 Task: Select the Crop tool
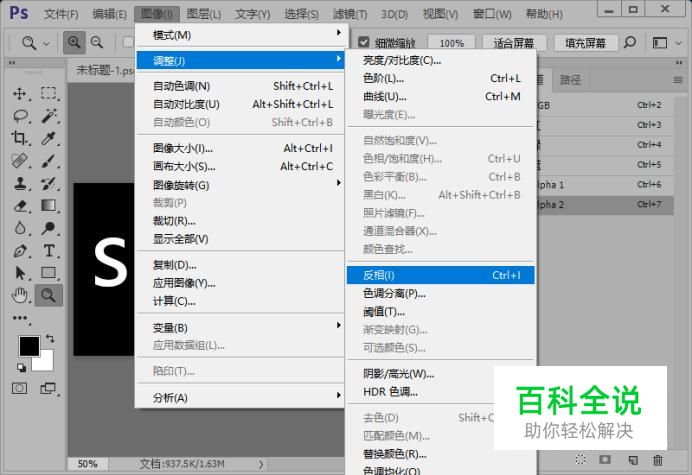click(19, 138)
